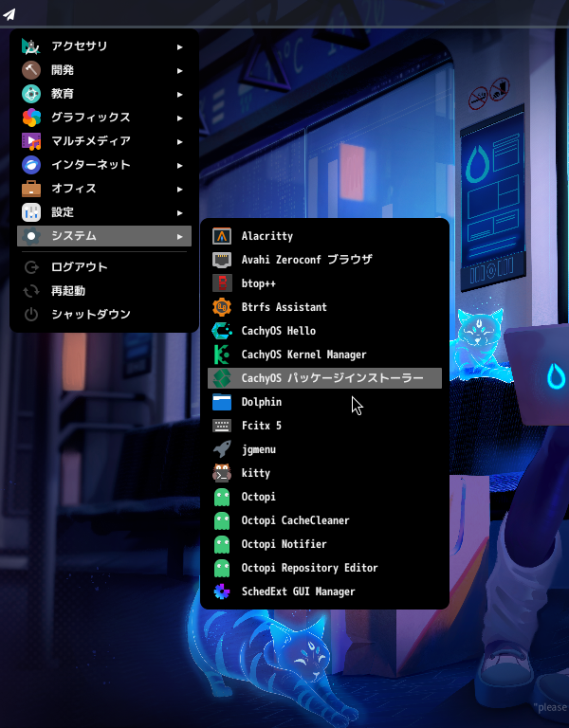Choose ログアウト to log out

(x=104, y=267)
